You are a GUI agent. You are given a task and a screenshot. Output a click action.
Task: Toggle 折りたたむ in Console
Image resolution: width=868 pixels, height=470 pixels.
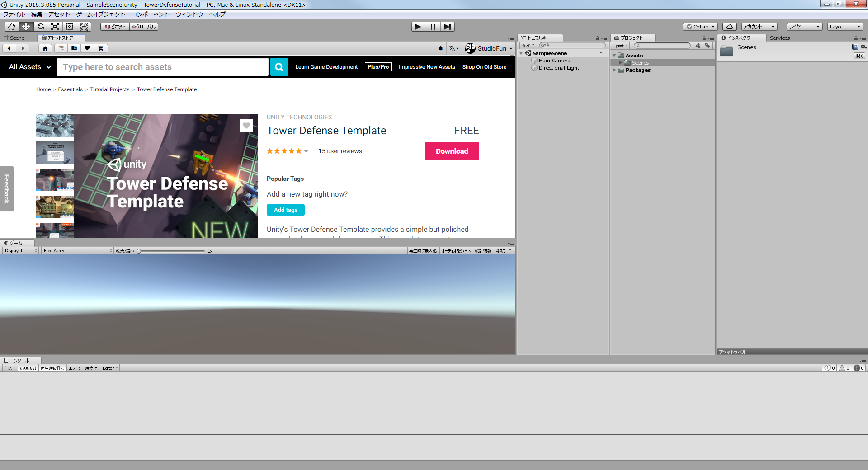[28, 368]
